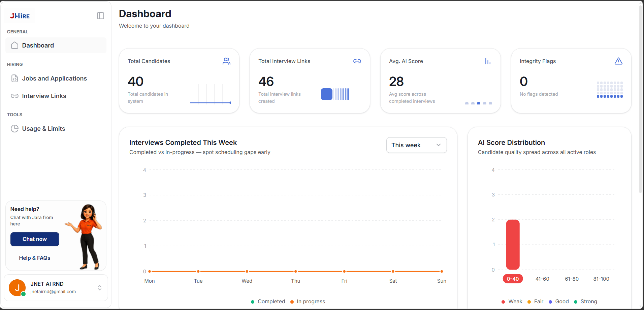Image resolution: width=644 pixels, height=310 pixels.
Task: Click the Chat now button
Action: [35, 239]
